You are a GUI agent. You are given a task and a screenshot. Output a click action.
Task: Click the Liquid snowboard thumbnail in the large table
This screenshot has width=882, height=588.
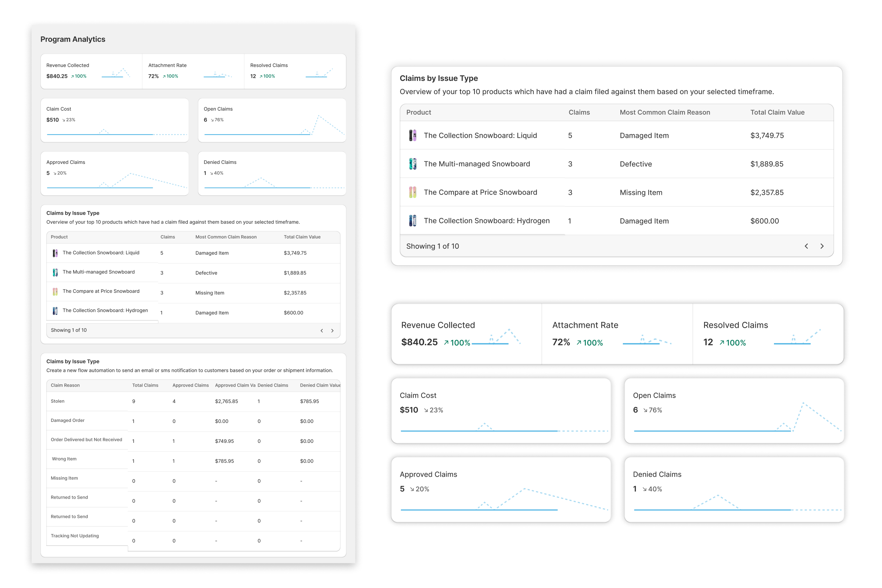(412, 135)
